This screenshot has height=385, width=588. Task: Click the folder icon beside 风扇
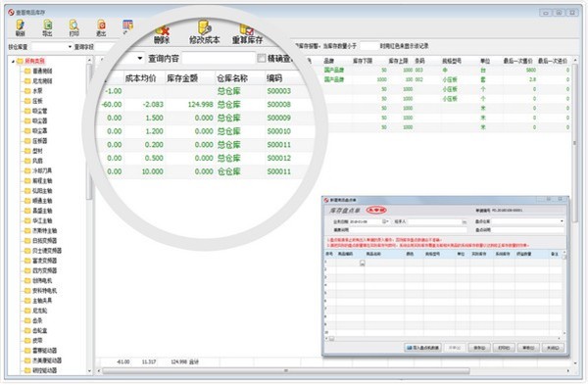point(27,161)
